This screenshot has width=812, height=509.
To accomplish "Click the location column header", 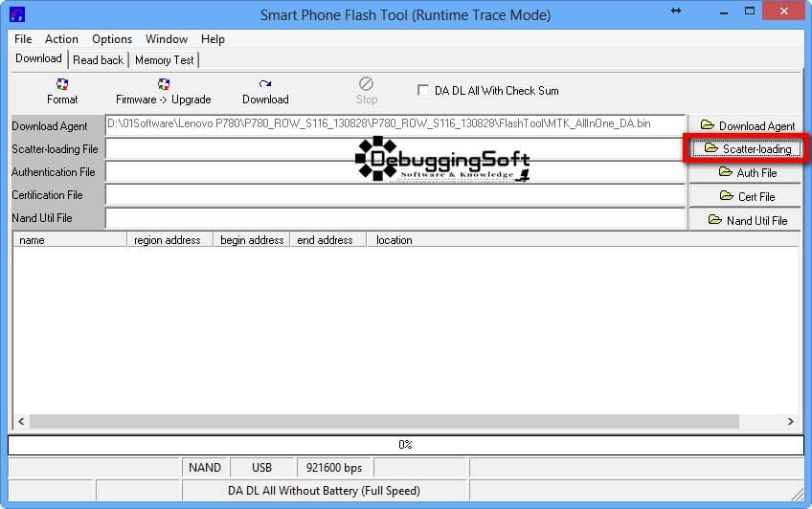I will (x=582, y=240).
